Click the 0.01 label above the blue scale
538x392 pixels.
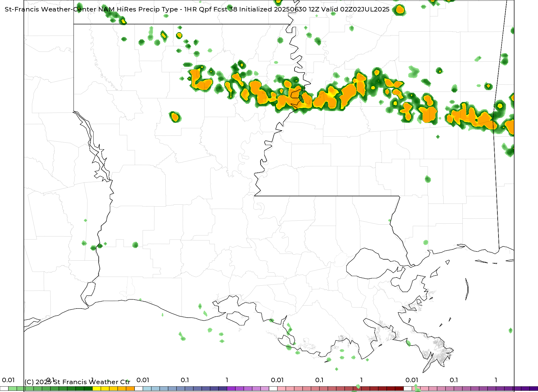coord(143,380)
